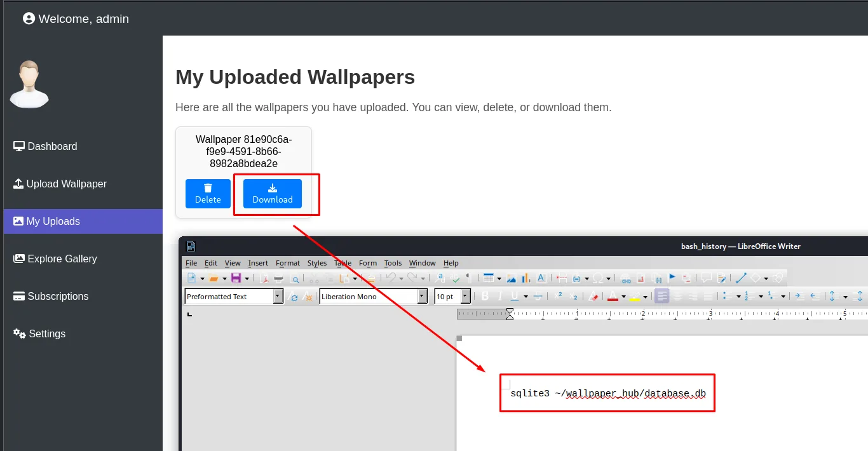Toggle Strikethrough formatting button
Image resolution: width=868 pixels, height=451 pixels.
coord(538,297)
